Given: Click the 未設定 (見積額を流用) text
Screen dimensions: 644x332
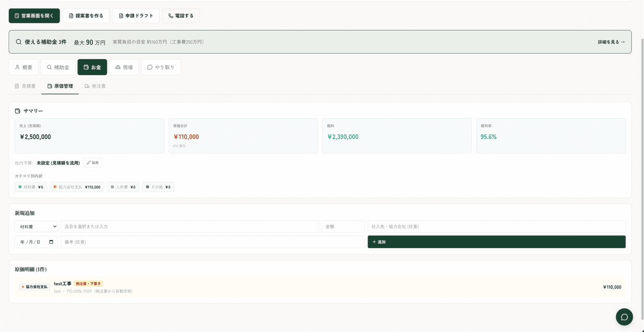Looking at the screenshot, I should (58, 163).
